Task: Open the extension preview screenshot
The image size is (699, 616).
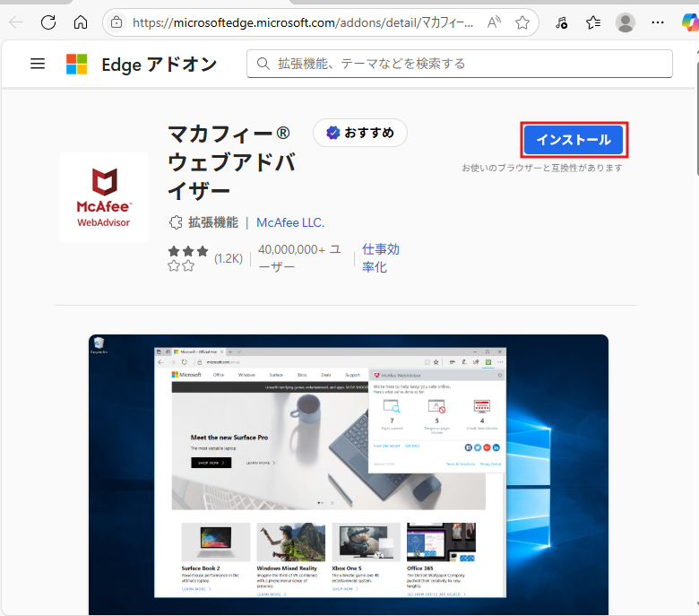Action: 349,474
